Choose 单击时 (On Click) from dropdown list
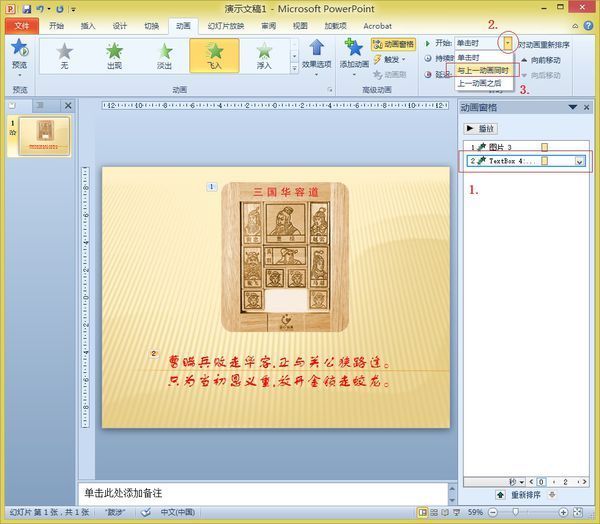Screen dimensions: 600x524 click(x=484, y=57)
